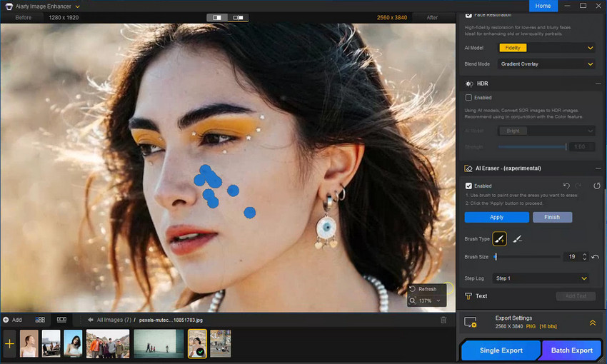
Task: Select the add-brush type icon
Action: point(499,238)
